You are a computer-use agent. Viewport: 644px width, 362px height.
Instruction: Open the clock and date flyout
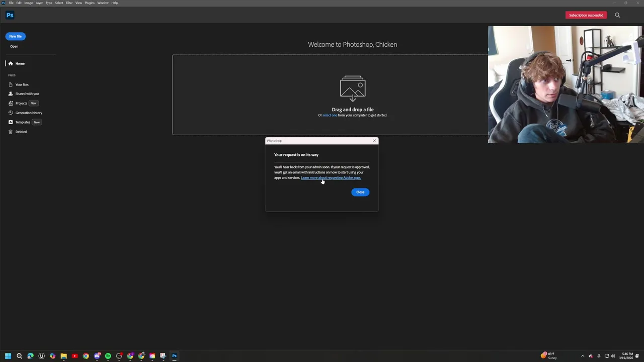[626, 356]
